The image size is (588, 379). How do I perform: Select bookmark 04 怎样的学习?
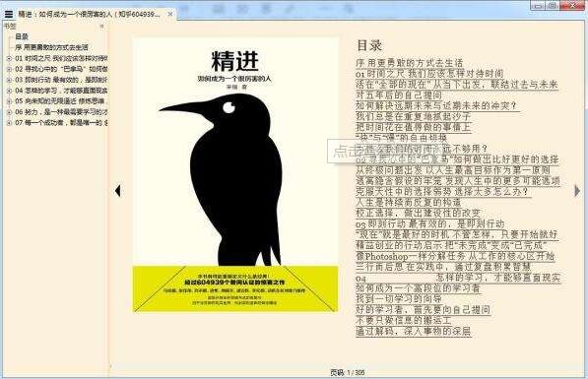[61, 91]
